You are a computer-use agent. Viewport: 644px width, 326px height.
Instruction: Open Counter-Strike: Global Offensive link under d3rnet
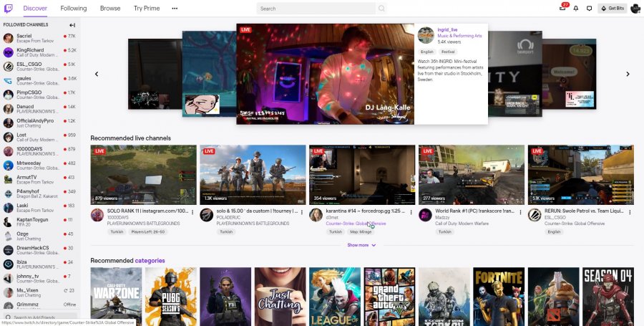point(356,224)
